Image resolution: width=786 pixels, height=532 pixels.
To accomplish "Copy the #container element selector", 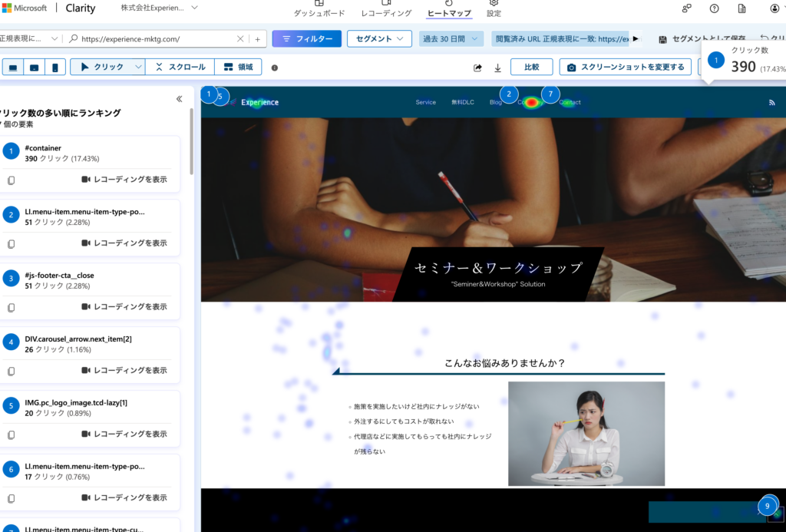I will point(9,180).
